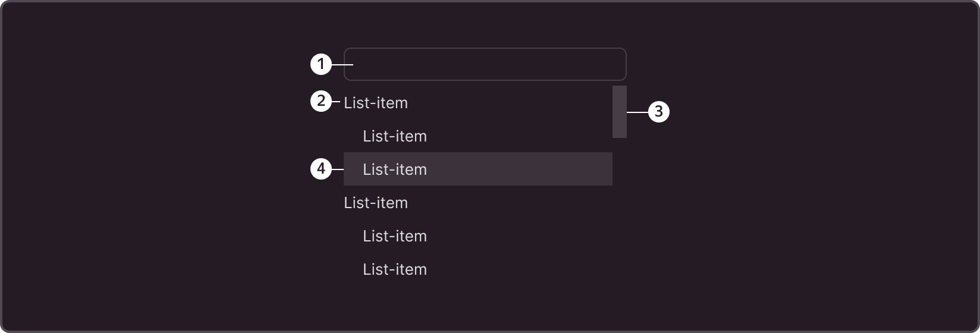The image size is (980, 333).
Task: Click the connector line between badge 3 and scrollbar
Action: pyautogui.click(x=637, y=112)
